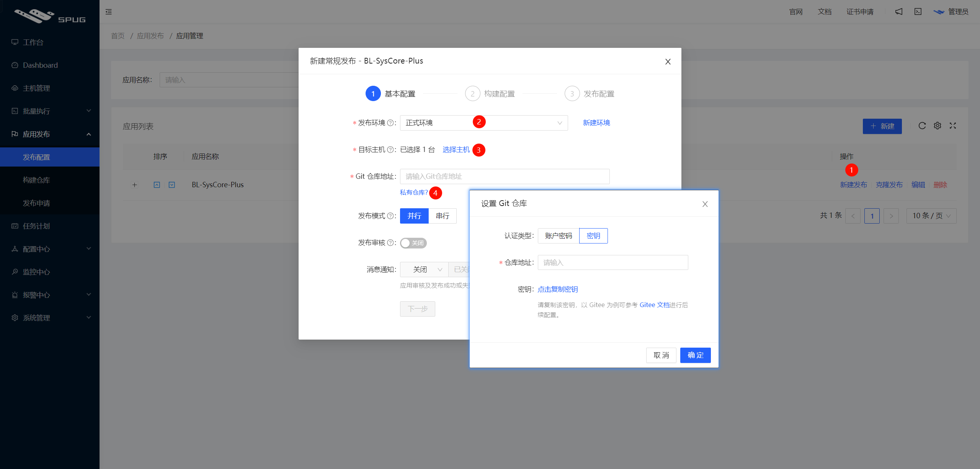Select 串行 deployment mode

443,216
